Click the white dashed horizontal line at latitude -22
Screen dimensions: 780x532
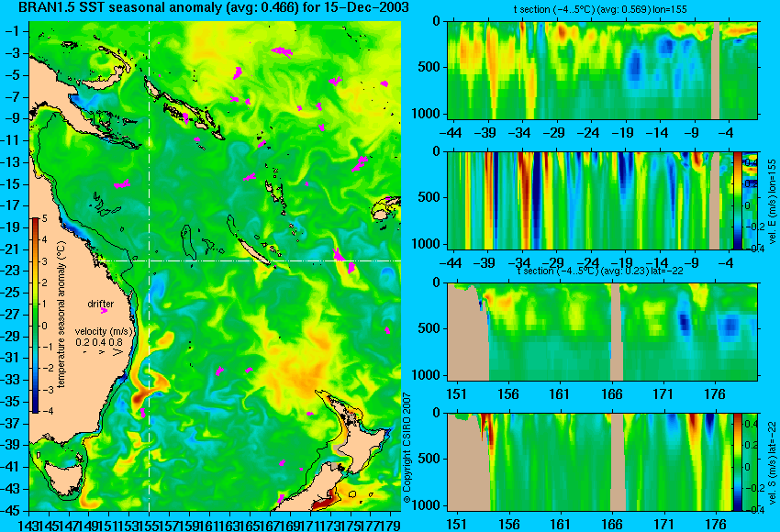249,260
